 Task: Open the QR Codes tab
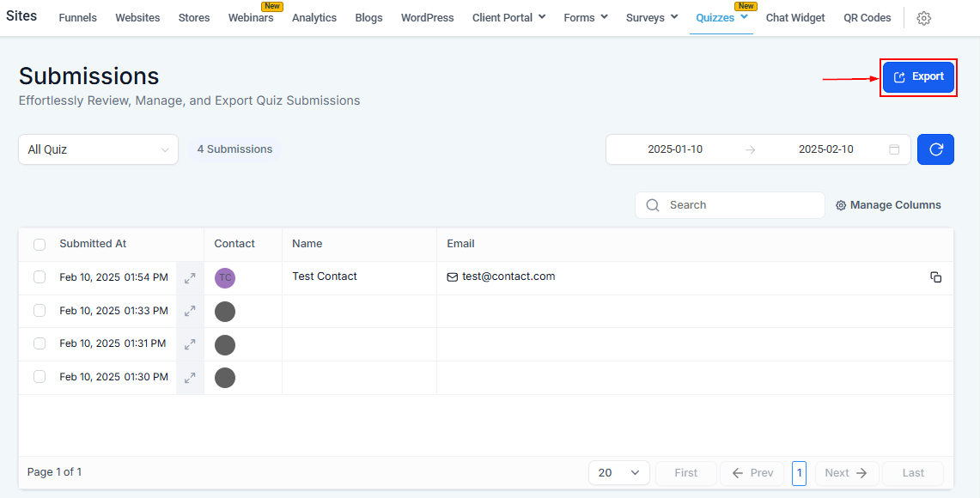pyautogui.click(x=867, y=17)
